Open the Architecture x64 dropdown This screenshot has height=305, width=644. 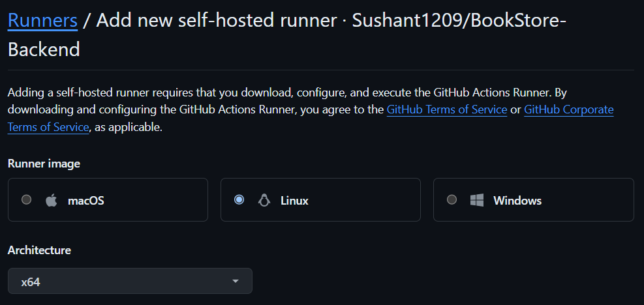[x=130, y=281]
